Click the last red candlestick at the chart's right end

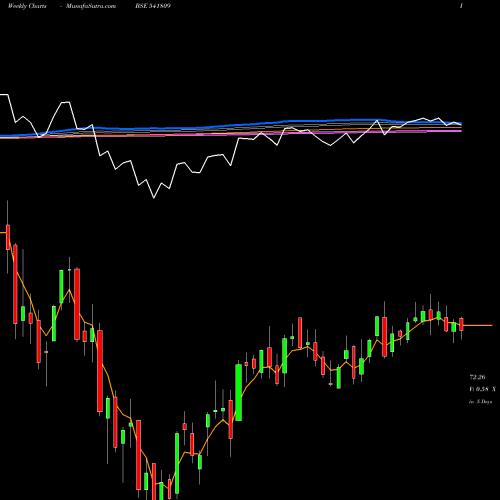pyautogui.click(x=461, y=324)
